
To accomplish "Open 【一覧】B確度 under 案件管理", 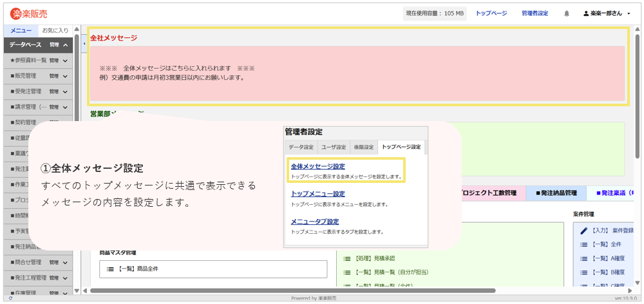I will 609,272.
